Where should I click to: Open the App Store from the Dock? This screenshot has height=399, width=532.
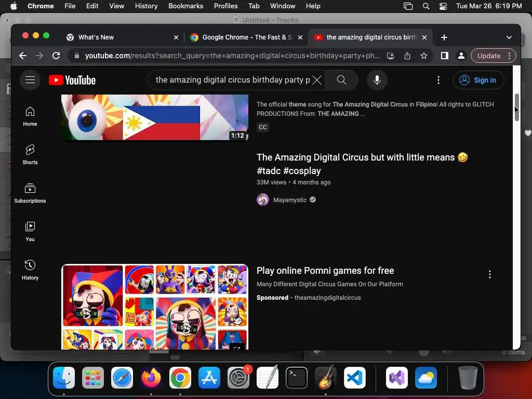209,378
